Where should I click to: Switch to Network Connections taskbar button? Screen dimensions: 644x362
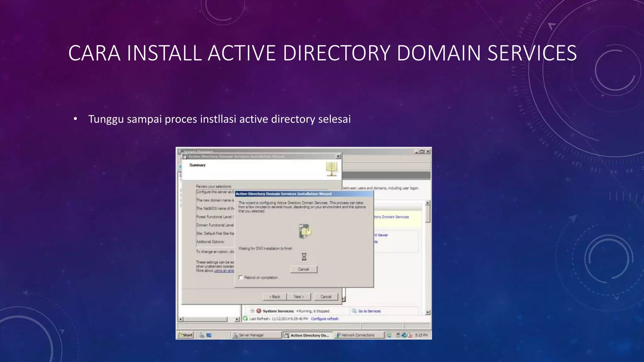(x=359, y=335)
